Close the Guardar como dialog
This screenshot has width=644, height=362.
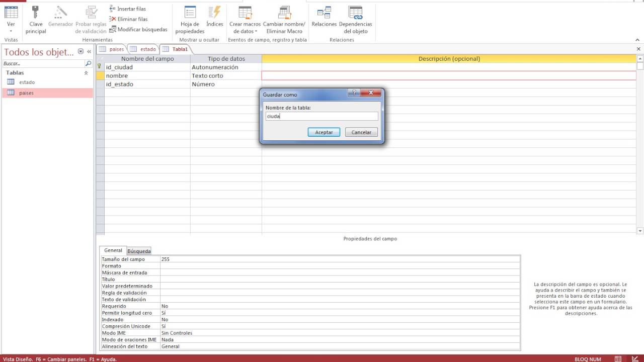click(x=371, y=93)
